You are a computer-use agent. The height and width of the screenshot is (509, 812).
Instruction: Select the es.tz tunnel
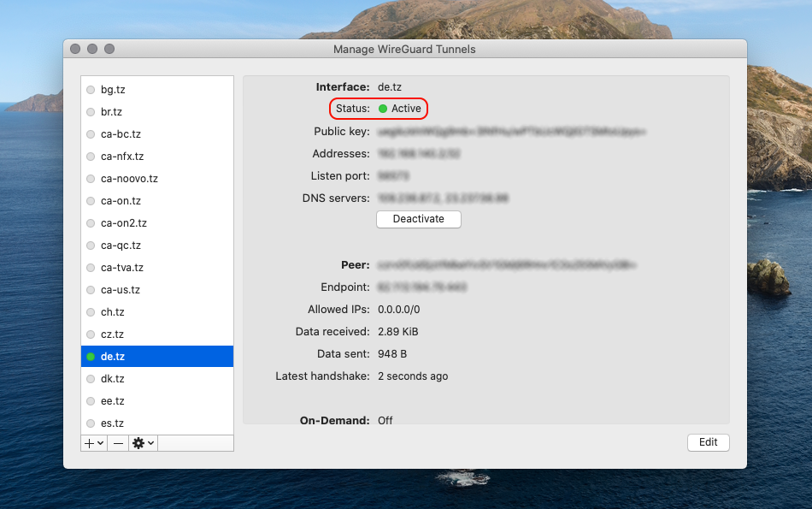pyautogui.click(x=112, y=423)
